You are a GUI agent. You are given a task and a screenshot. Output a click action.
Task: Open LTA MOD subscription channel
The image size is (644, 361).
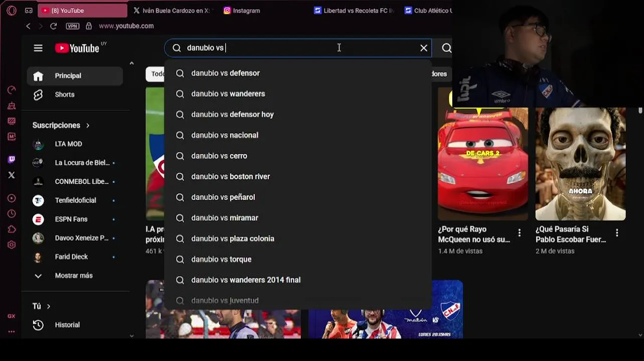[x=75, y=144]
